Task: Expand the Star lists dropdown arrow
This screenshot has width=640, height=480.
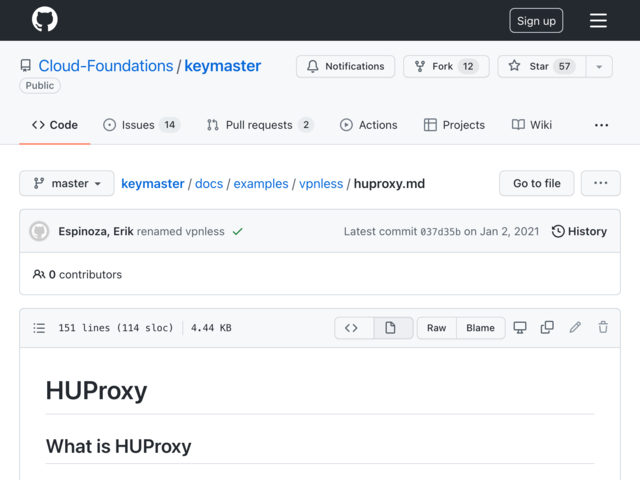Action: pyautogui.click(x=599, y=66)
